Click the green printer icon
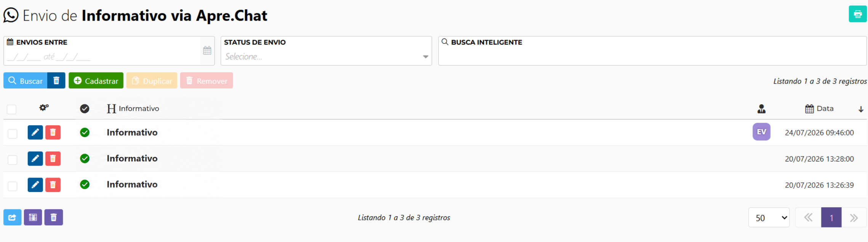 point(857,14)
